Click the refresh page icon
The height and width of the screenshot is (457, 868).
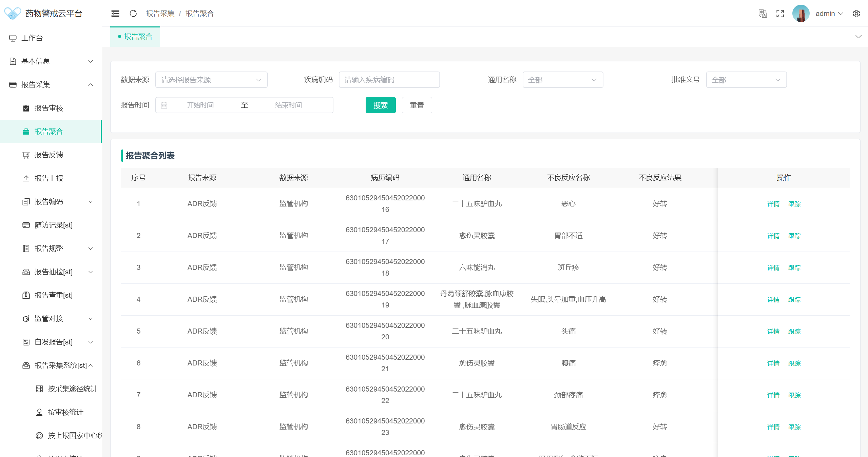133,14
